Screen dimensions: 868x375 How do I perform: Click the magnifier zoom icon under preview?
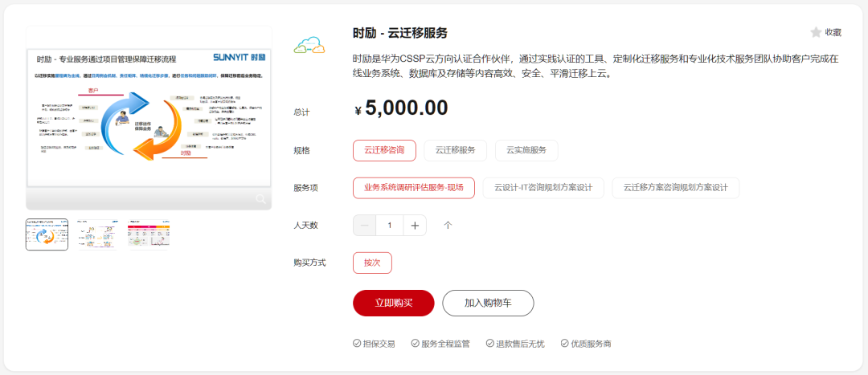260,199
